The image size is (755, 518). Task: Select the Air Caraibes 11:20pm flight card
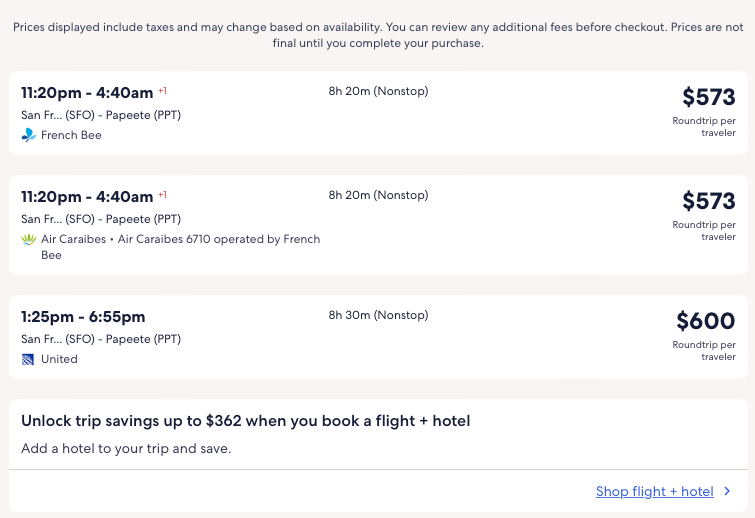pos(377,225)
